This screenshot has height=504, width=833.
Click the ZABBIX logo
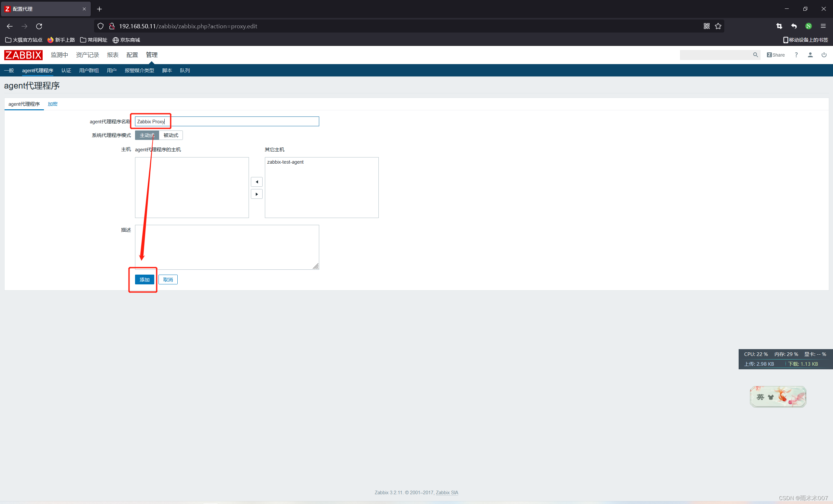[x=23, y=55]
